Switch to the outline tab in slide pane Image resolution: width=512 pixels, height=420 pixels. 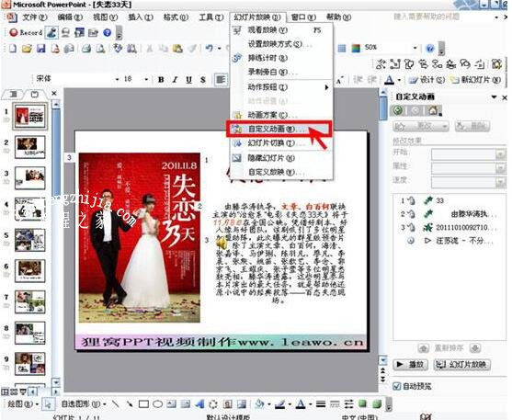(13, 95)
